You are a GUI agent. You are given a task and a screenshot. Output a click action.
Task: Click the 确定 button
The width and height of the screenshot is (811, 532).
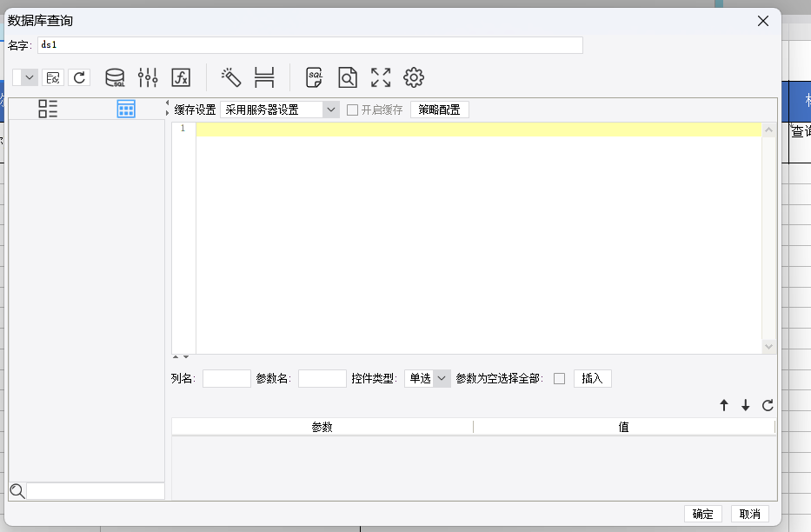[703, 514]
